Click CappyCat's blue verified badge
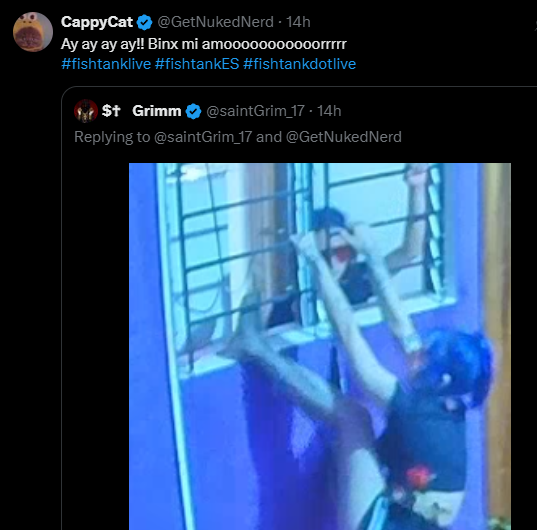 [x=145, y=23]
